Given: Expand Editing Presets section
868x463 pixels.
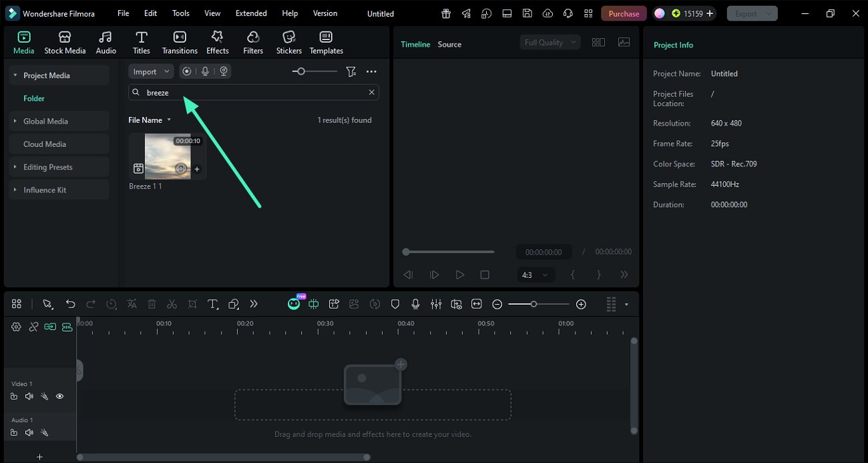Looking at the screenshot, I should click(x=15, y=167).
